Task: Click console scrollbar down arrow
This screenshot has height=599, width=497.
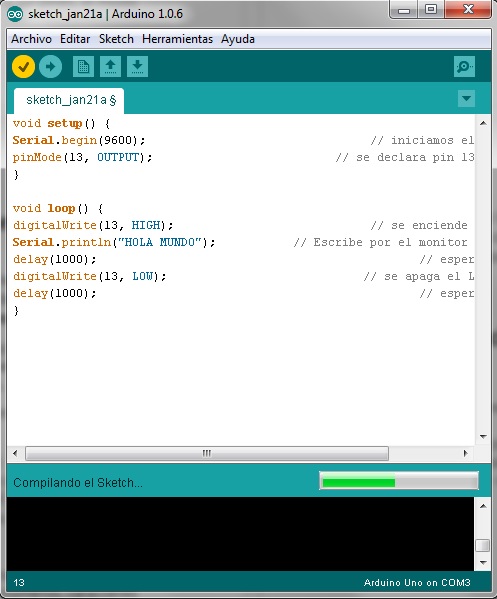Action: [x=483, y=563]
